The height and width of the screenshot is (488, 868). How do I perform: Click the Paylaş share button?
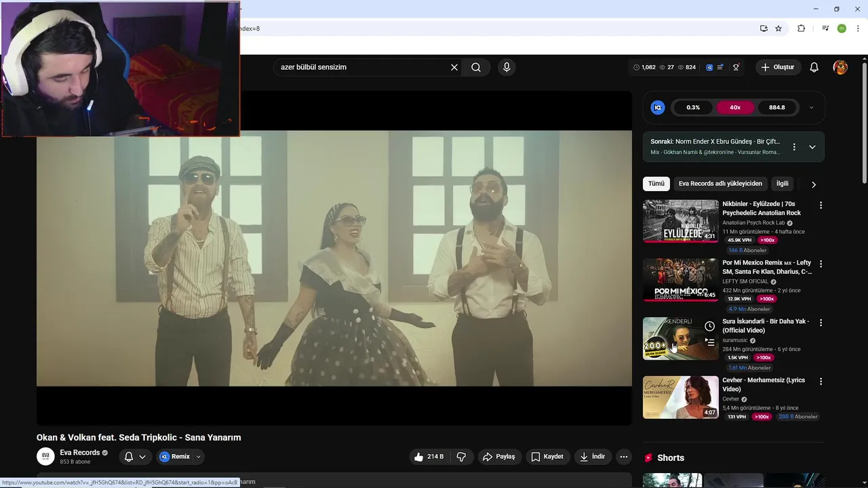[x=500, y=457]
